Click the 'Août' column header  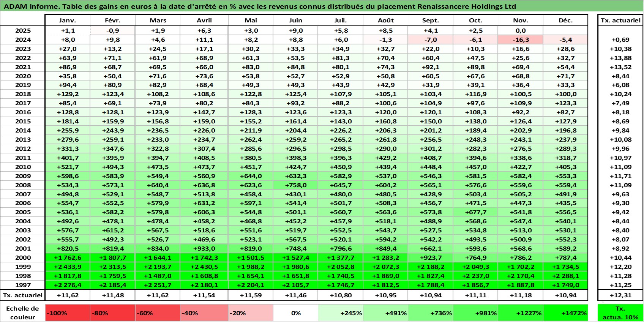pos(385,21)
